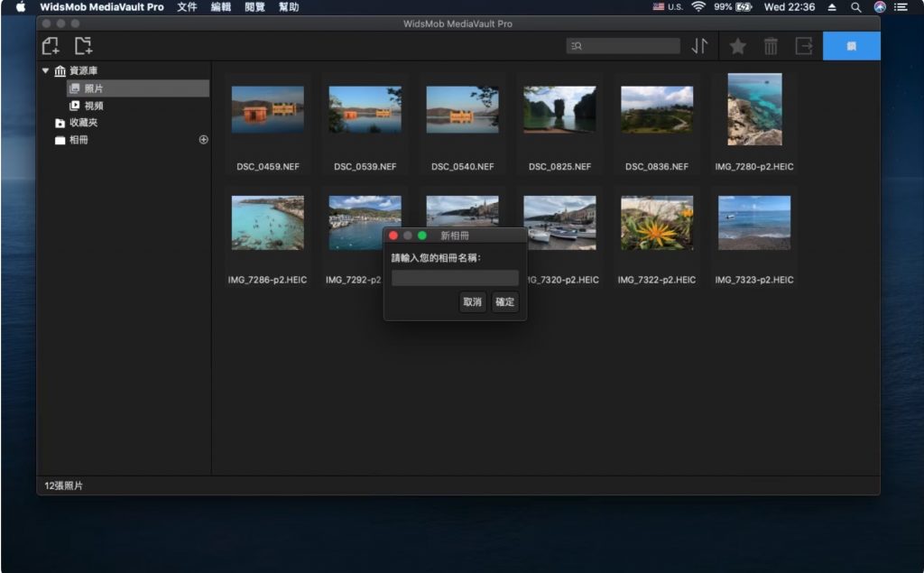Click the trash icon to delete items

pos(772,45)
